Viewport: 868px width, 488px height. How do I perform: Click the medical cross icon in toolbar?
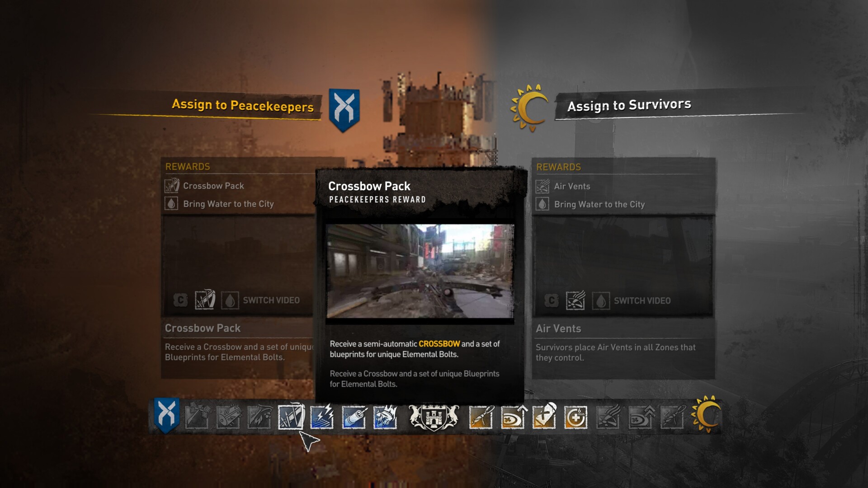point(576,417)
